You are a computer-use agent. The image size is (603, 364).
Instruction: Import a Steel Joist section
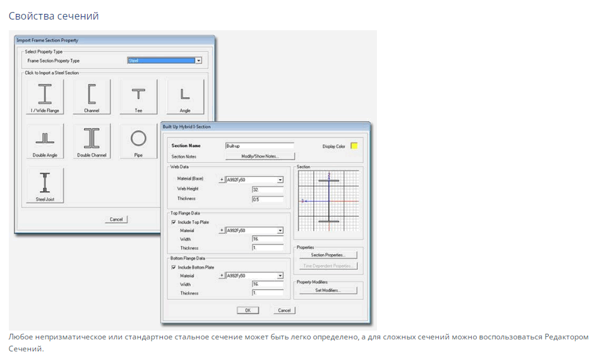(45, 185)
